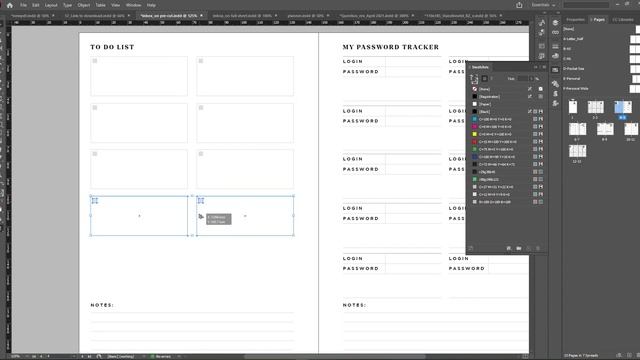Screen dimensions: 640x360
Task: Select the [Registration] swatch
Action: tap(507, 97)
